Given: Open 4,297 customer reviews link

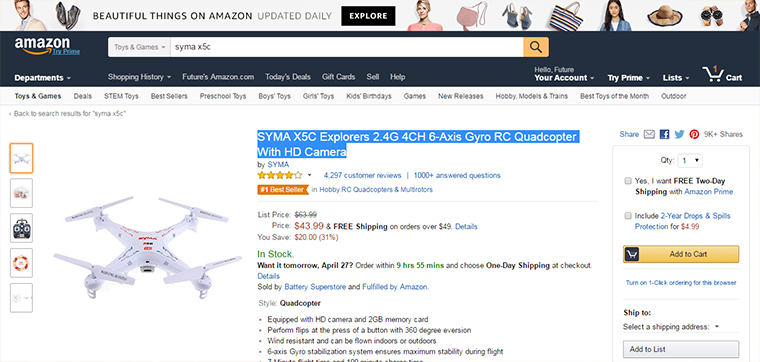Looking at the screenshot, I should pyautogui.click(x=363, y=175).
